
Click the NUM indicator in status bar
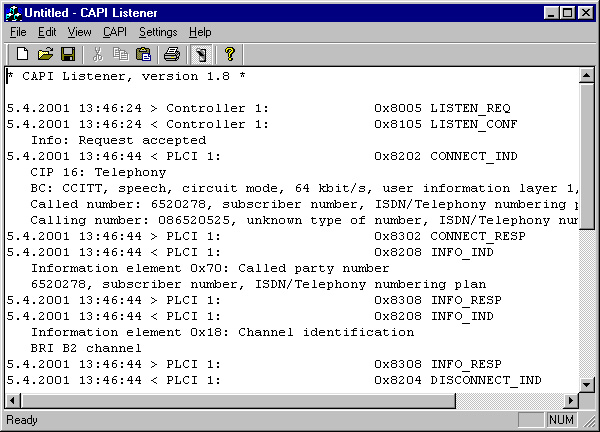(x=561, y=420)
